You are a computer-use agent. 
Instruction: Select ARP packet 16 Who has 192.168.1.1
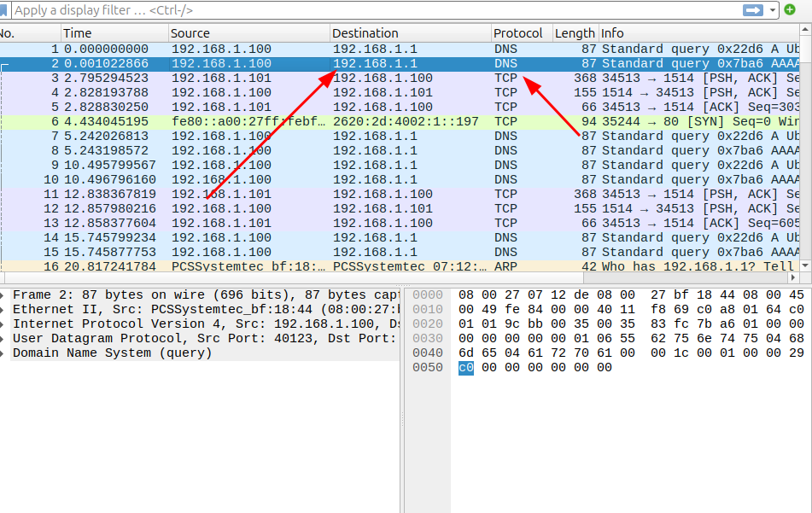pos(400,266)
